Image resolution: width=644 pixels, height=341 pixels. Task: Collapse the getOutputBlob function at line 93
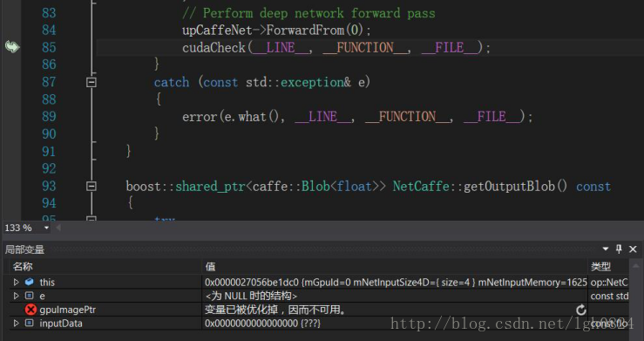point(92,186)
